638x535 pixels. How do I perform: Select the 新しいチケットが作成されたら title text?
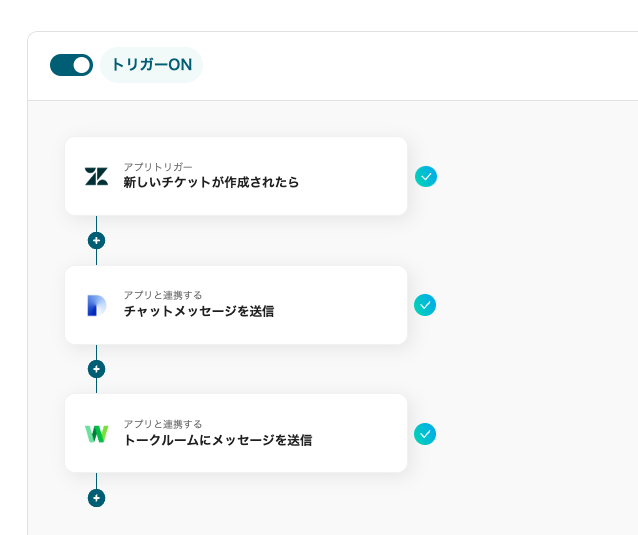tap(211, 183)
